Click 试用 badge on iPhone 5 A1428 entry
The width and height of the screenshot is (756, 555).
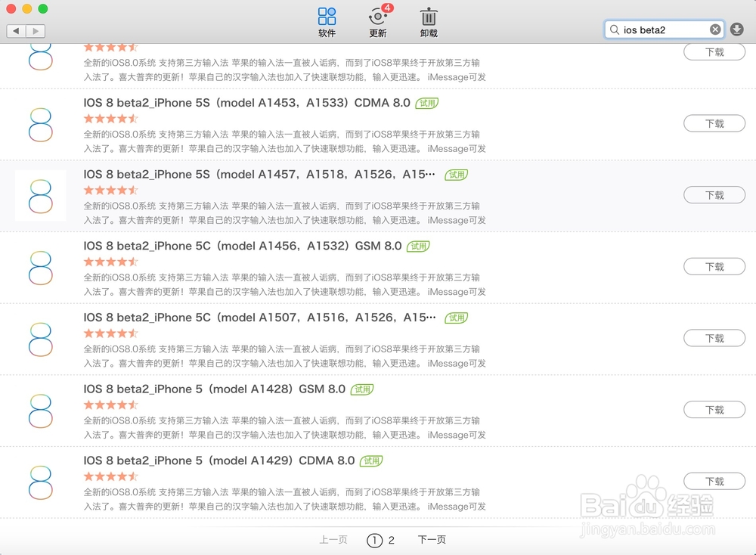click(x=362, y=389)
